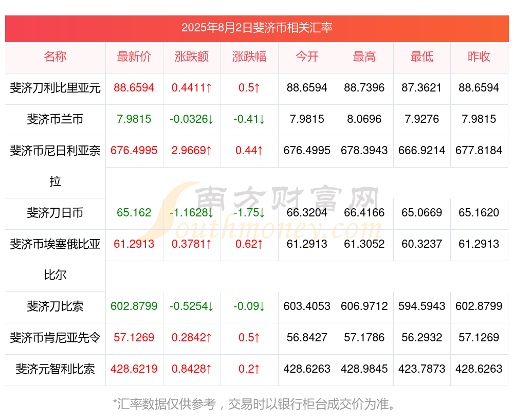This screenshot has width=514, height=420.
Task: Click highest value 428.9845
Action: (364, 369)
